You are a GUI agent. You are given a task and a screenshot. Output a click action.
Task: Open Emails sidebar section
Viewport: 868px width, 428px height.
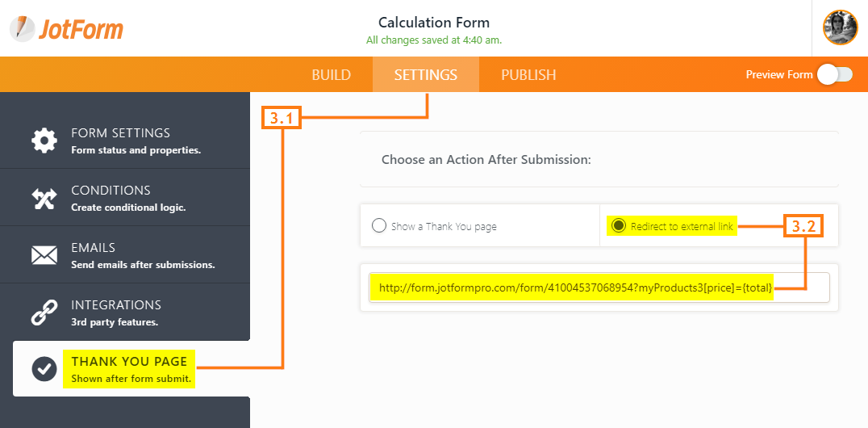(x=125, y=255)
